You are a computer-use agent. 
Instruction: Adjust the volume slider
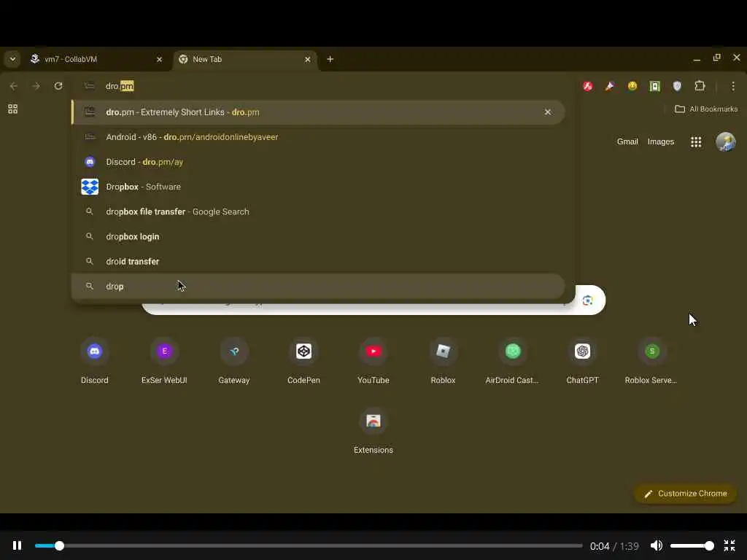coord(692,545)
